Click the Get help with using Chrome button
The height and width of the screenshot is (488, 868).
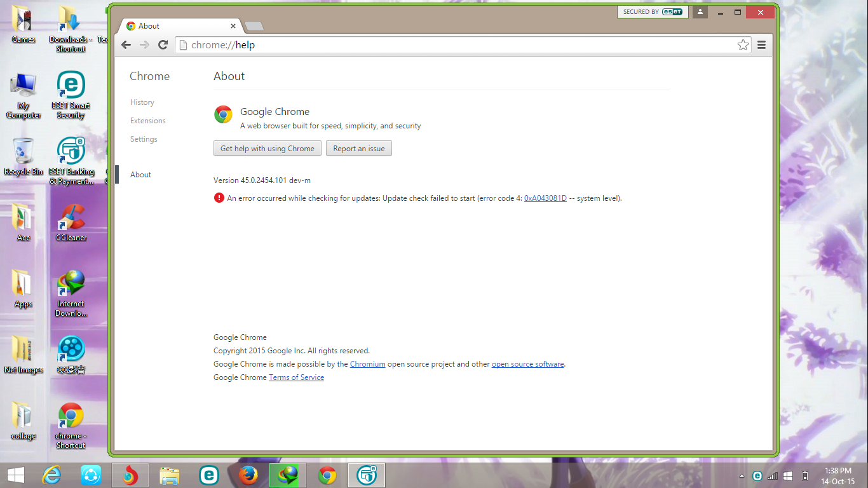268,149
